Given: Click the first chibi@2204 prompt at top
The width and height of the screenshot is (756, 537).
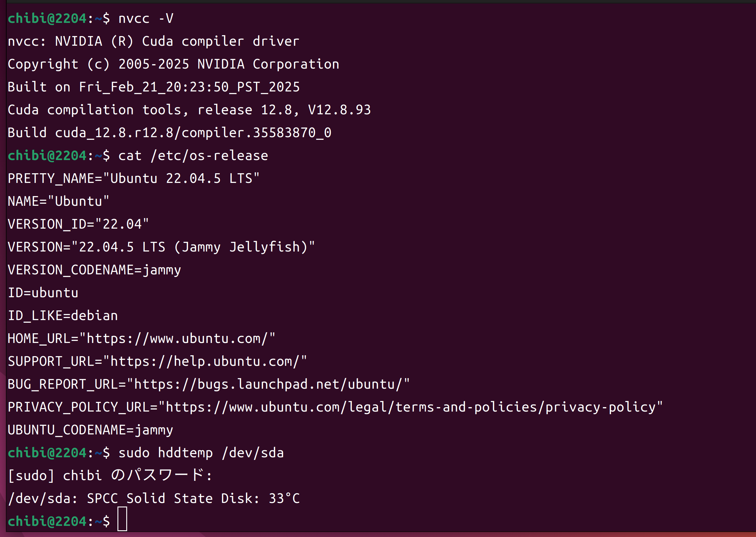Looking at the screenshot, I should (47, 18).
